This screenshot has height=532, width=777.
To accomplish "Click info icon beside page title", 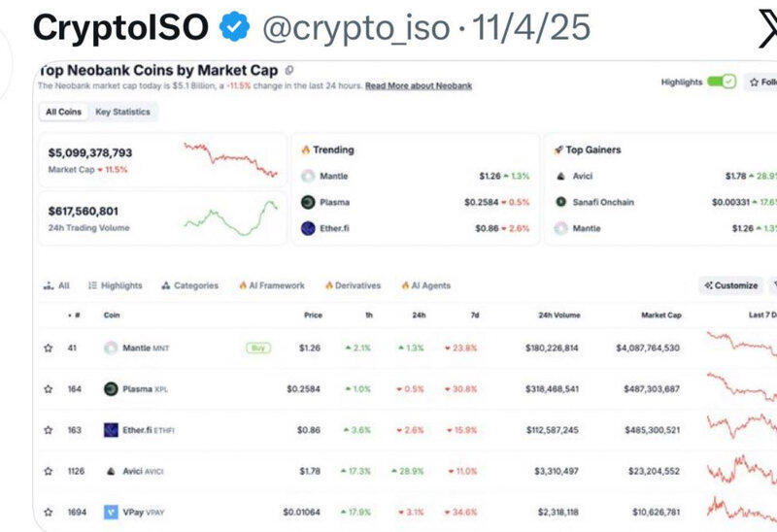I will click(x=290, y=71).
